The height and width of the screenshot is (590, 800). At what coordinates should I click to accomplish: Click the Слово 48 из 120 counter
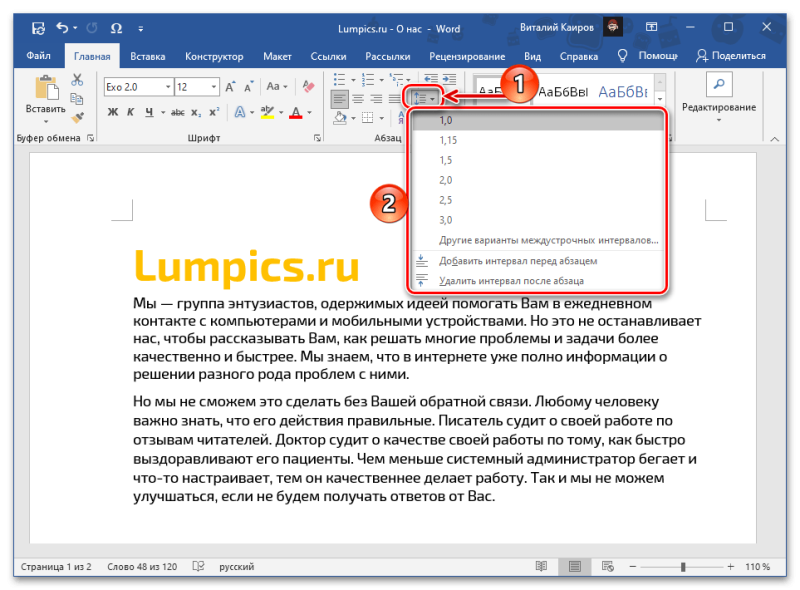pyautogui.click(x=142, y=567)
